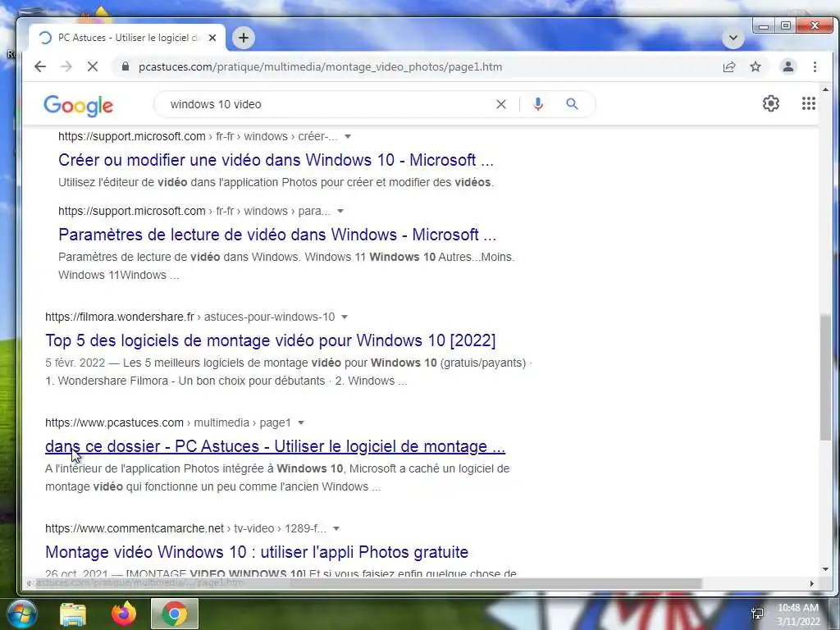Open the share page icon in address bar

[729, 66]
